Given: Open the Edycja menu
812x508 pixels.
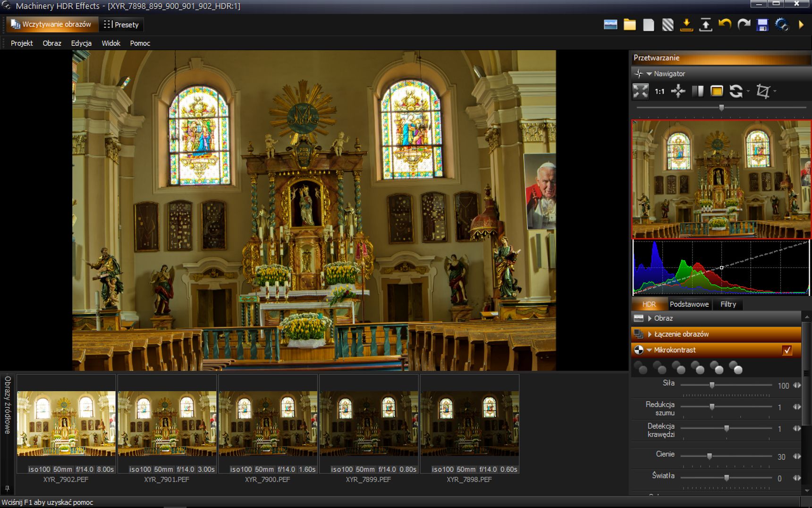Looking at the screenshot, I should coord(81,43).
